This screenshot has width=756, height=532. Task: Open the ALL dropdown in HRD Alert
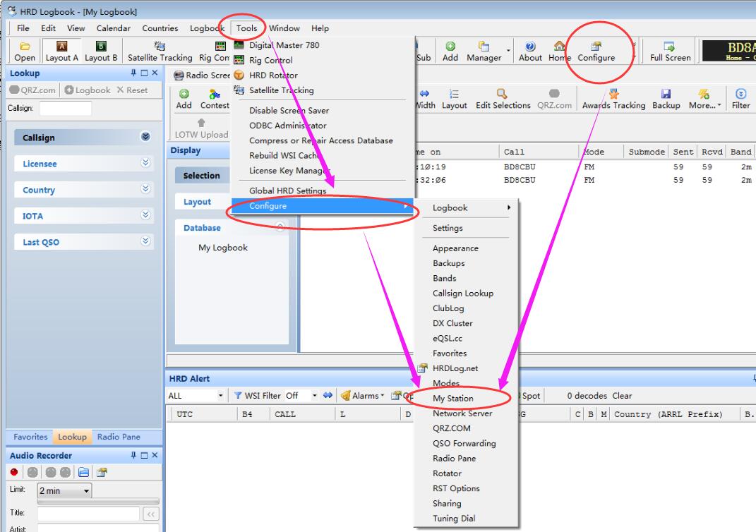click(x=220, y=396)
